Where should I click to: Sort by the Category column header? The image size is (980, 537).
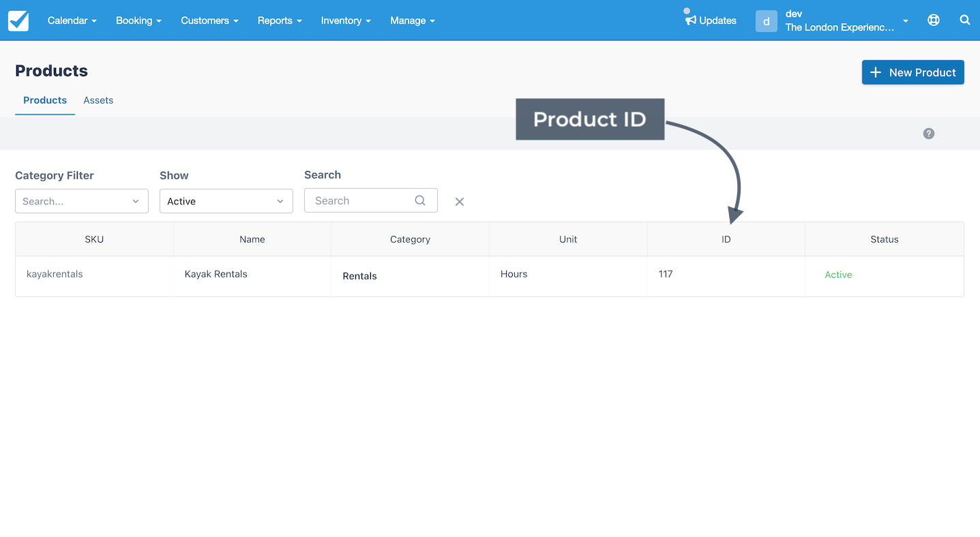click(x=410, y=239)
